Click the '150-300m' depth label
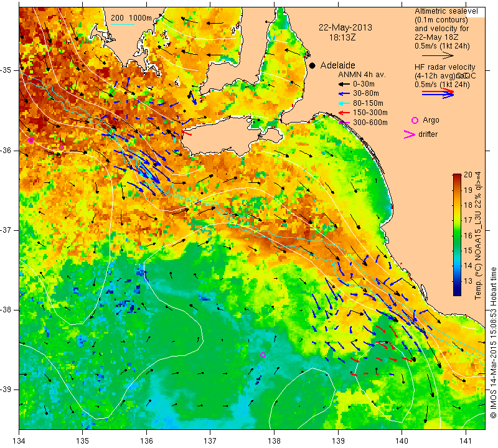Viewport: 498px width, 448px height. [x=370, y=113]
